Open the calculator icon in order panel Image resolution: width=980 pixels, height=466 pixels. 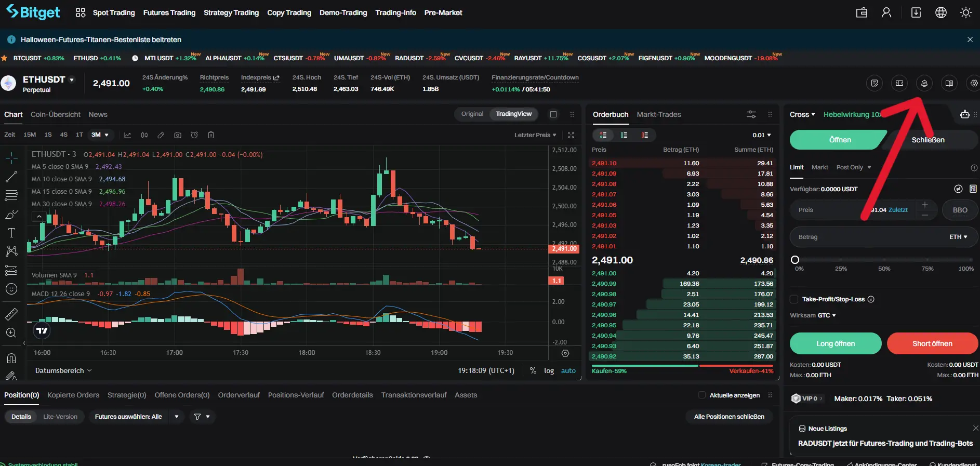[973, 189]
